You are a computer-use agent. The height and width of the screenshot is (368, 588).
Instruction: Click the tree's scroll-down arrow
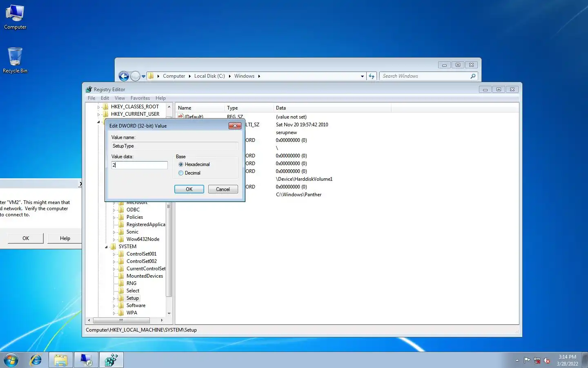[169, 314]
